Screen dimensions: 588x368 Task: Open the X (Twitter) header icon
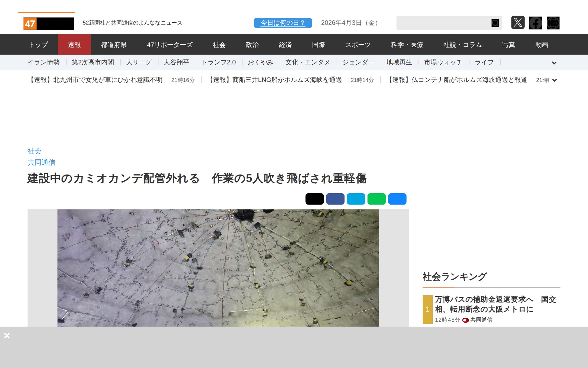518,23
